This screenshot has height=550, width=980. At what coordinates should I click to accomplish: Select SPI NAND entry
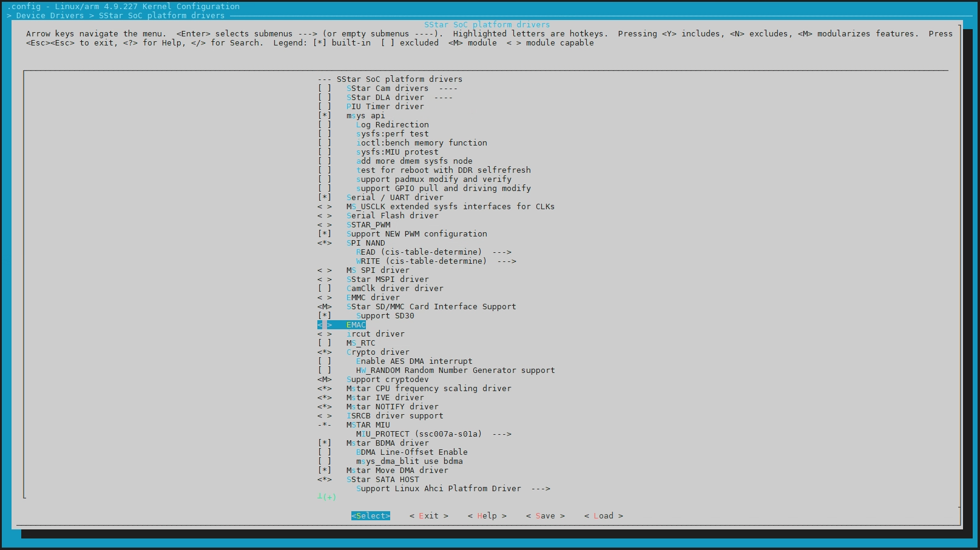pyautogui.click(x=351, y=243)
